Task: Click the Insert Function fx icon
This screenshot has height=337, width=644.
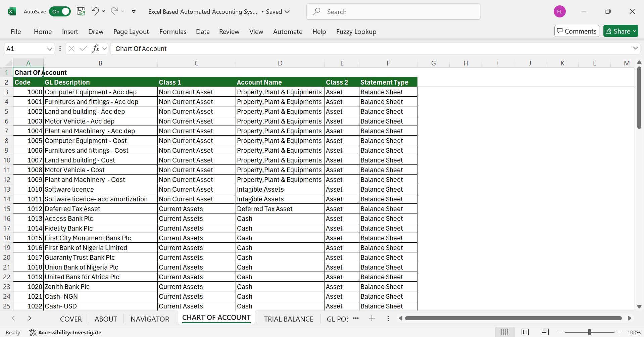Action: [96, 49]
